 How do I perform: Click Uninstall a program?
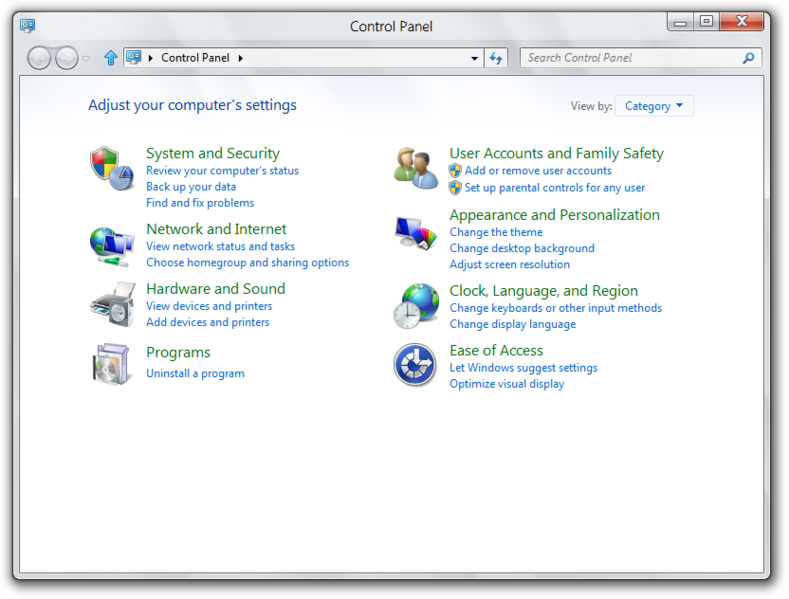click(195, 373)
